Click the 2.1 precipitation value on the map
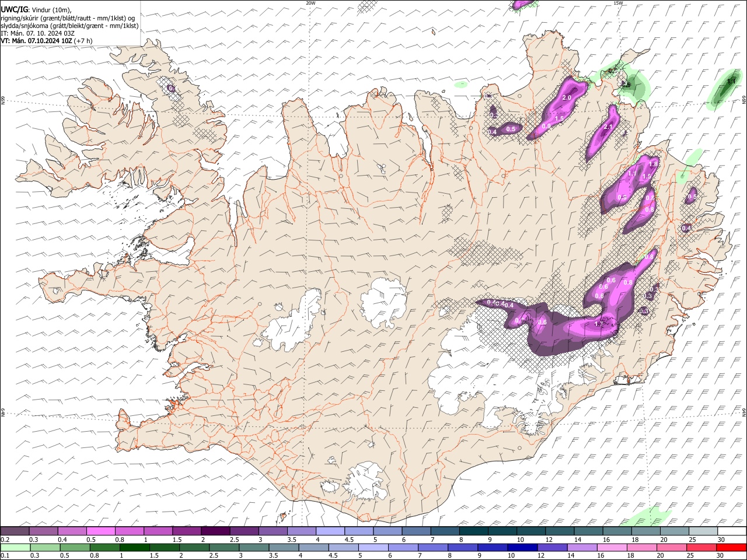 coord(608,127)
